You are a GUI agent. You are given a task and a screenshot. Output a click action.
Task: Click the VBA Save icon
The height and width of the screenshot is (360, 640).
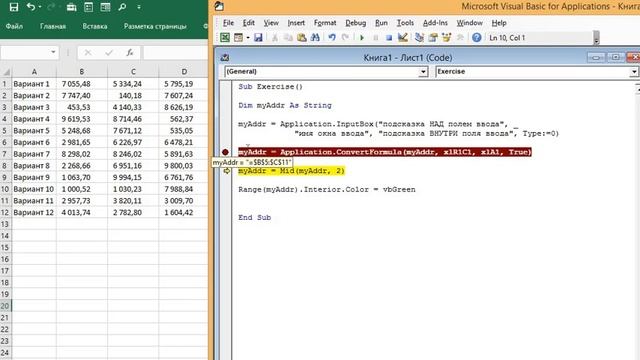(x=258, y=38)
